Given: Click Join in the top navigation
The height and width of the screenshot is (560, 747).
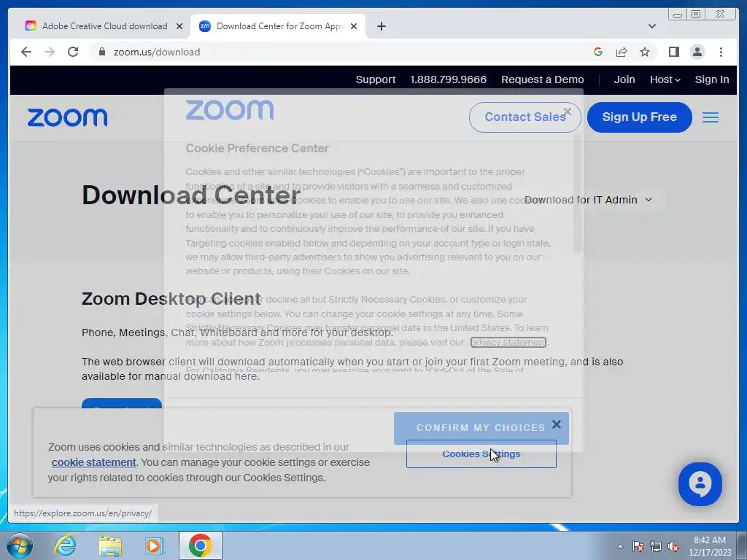Looking at the screenshot, I should point(624,79).
